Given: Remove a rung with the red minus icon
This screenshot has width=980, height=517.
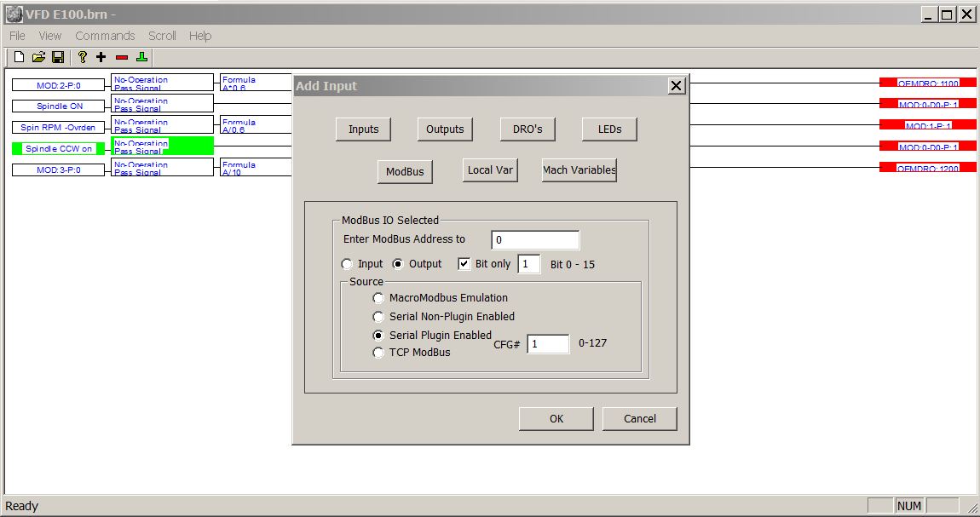Looking at the screenshot, I should pos(122,57).
